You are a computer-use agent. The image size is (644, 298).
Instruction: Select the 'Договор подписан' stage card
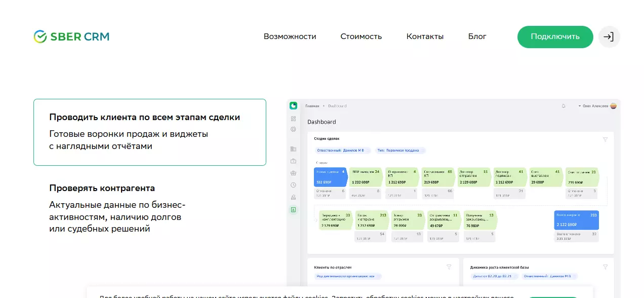pyautogui.click(x=510, y=177)
